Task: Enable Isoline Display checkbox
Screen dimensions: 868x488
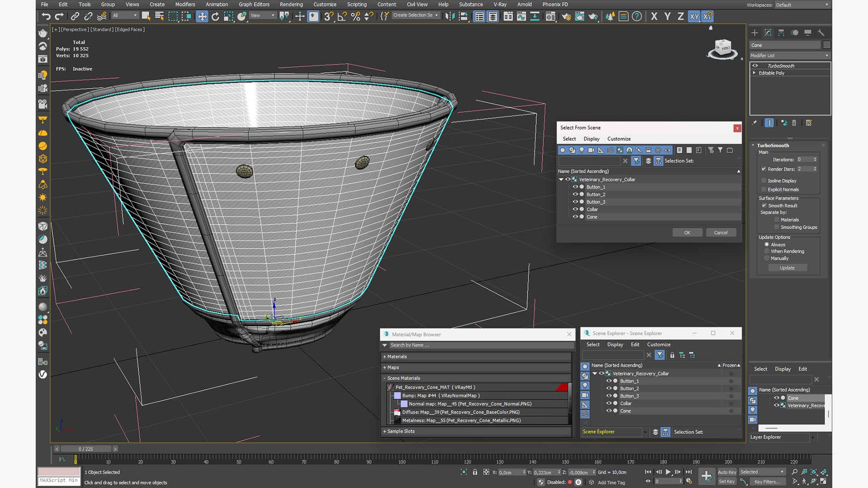Action: pyautogui.click(x=764, y=181)
